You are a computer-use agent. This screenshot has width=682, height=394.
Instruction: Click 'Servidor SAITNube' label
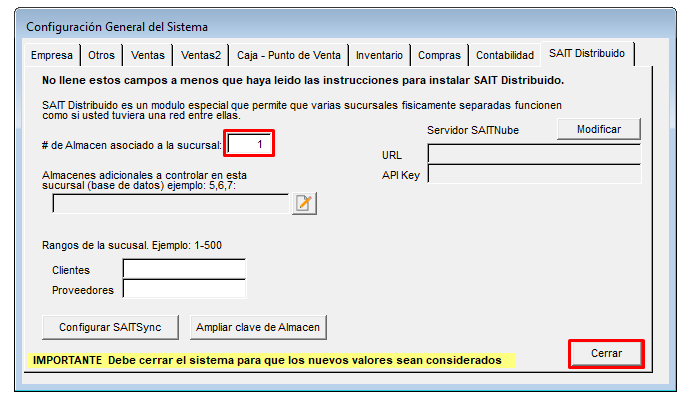click(x=473, y=130)
